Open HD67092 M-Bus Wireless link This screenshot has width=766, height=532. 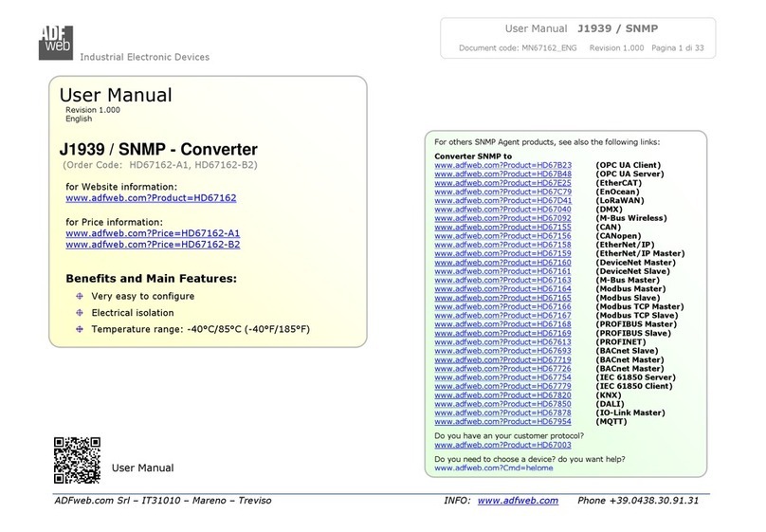(502, 218)
